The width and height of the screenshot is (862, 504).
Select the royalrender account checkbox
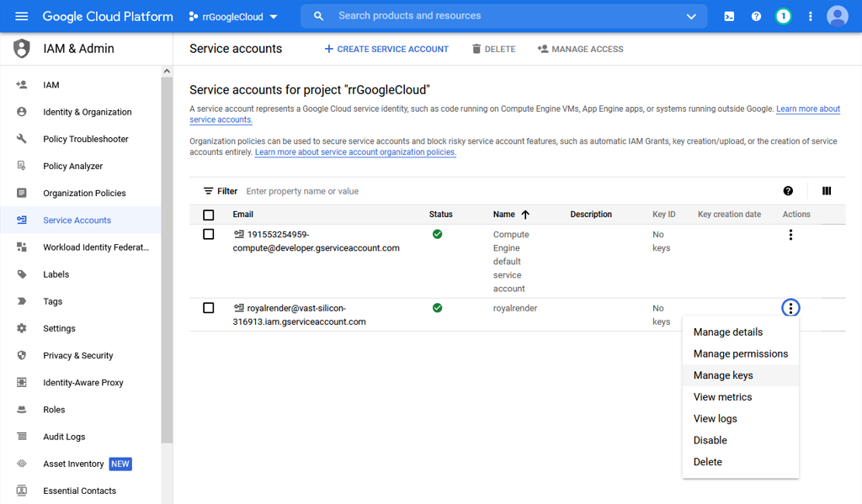tap(209, 308)
